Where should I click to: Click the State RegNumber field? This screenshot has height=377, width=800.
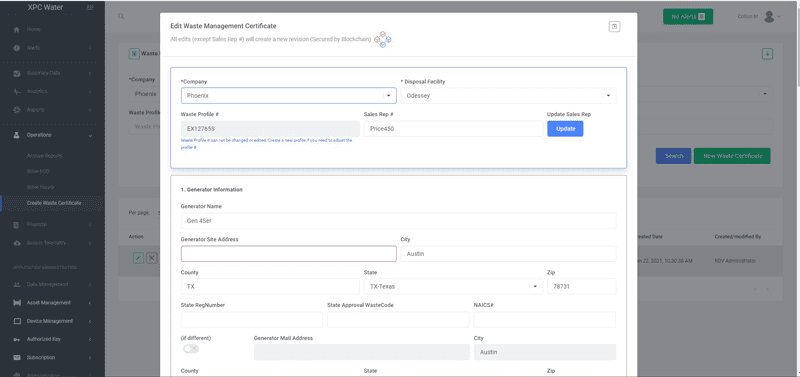252,320
